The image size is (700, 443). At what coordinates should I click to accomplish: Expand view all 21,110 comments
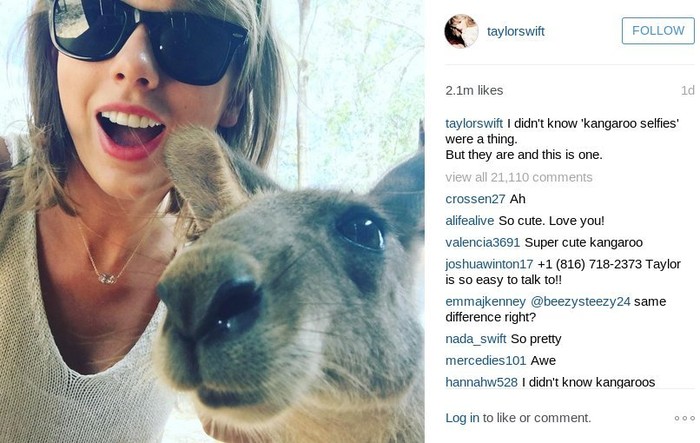pos(519,177)
